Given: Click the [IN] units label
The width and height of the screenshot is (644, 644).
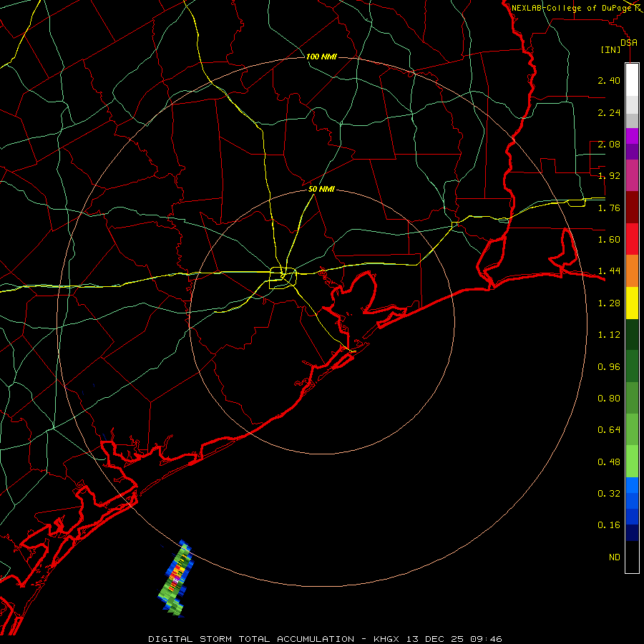Looking at the screenshot, I should tap(611, 49).
